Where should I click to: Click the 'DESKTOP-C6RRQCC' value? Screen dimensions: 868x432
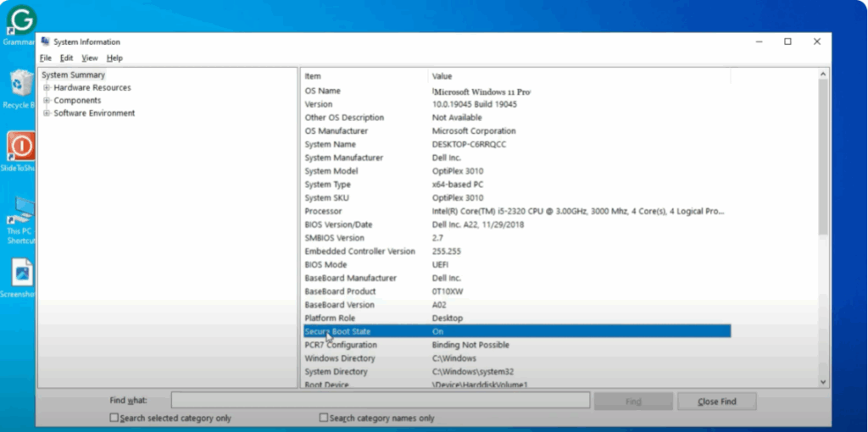pyautogui.click(x=469, y=144)
